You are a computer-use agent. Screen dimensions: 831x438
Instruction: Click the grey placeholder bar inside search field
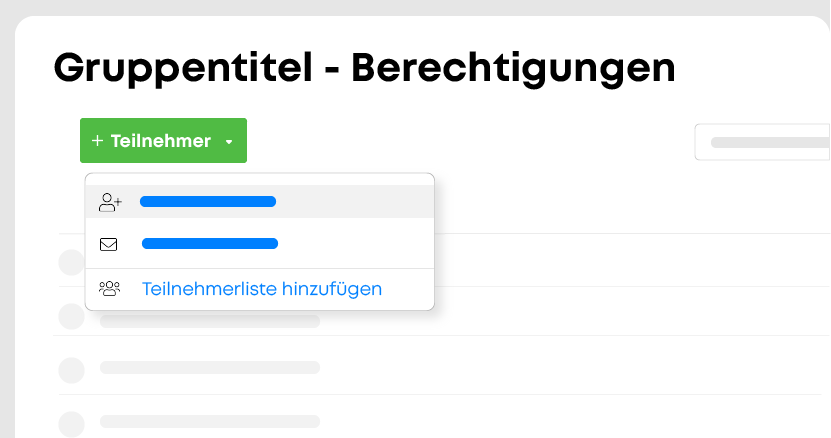click(x=771, y=142)
